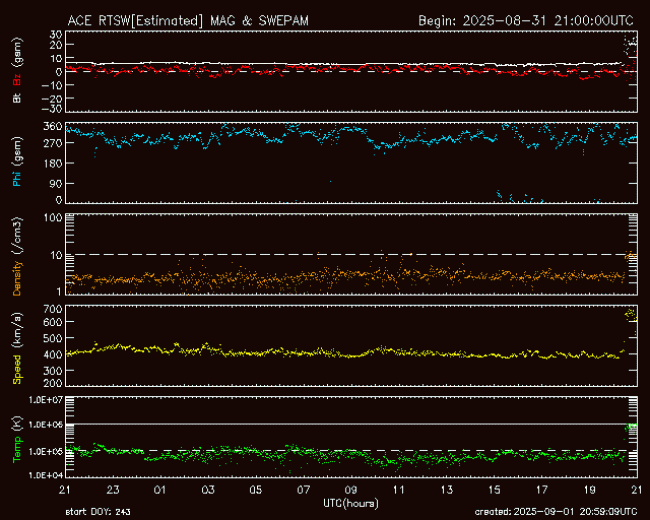Click the plot title "ACE RTSW[Estimated] MAG & SWEPAM"
Screen dimensions: 650x520
pyautogui.click(x=188, y=21)
